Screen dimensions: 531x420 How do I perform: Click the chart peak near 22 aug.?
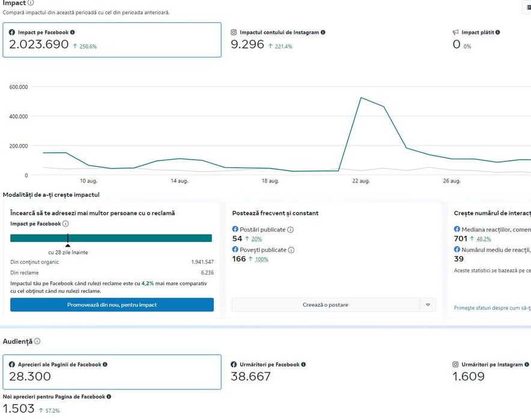361,98
